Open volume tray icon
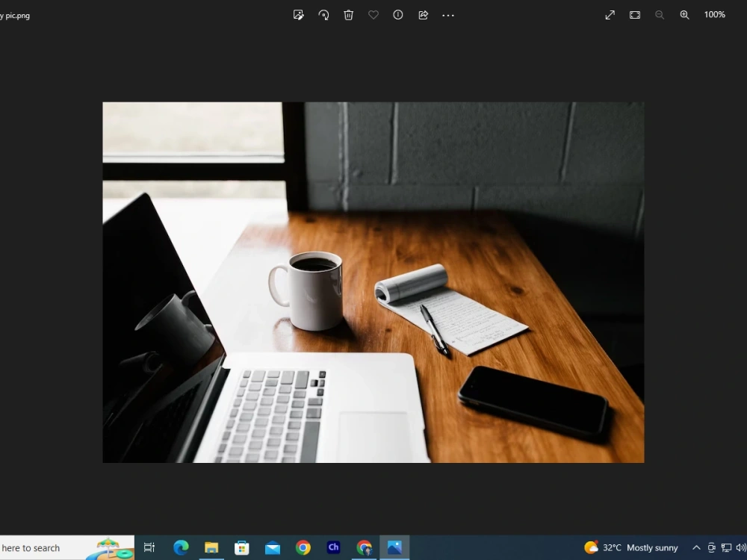 click(741, 547)
